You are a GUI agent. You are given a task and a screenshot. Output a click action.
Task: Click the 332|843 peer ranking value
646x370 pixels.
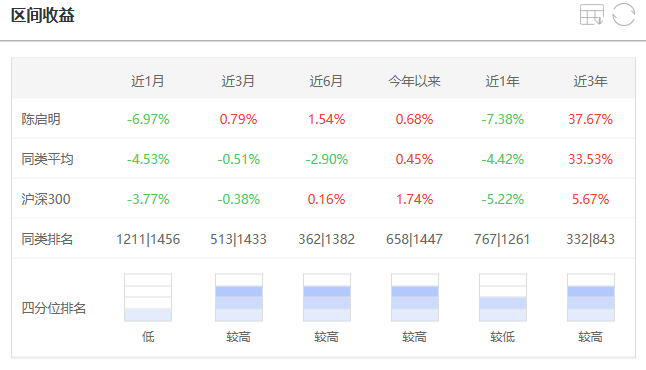(590, 239)
